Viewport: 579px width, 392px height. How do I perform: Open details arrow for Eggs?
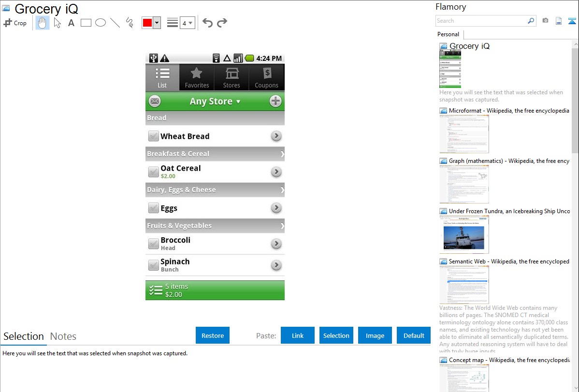click(x=276, y=208)
